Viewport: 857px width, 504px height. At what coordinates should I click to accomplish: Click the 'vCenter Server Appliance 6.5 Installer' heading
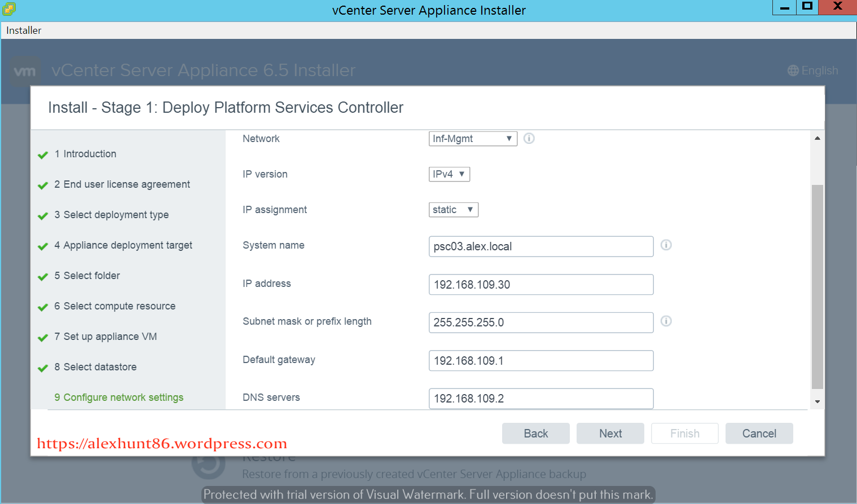[x=204, y=70]
